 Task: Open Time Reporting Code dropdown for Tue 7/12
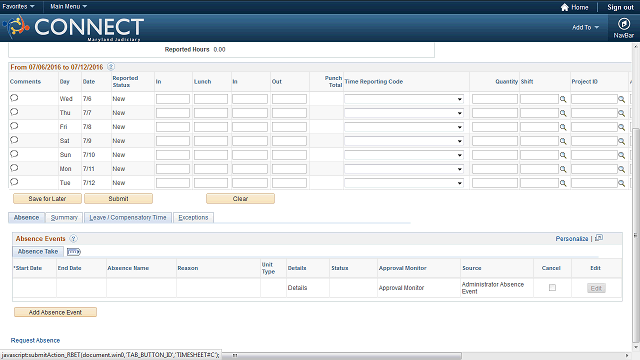click(x=403, y=183)
